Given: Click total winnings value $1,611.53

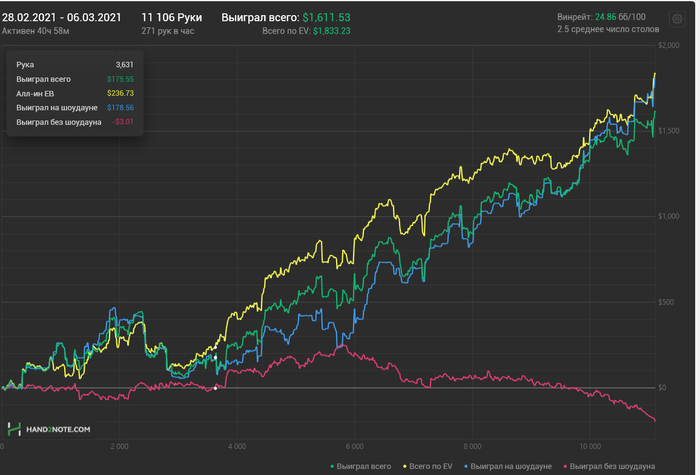Looking at the screenshot, I should click(x=326, y=17).
